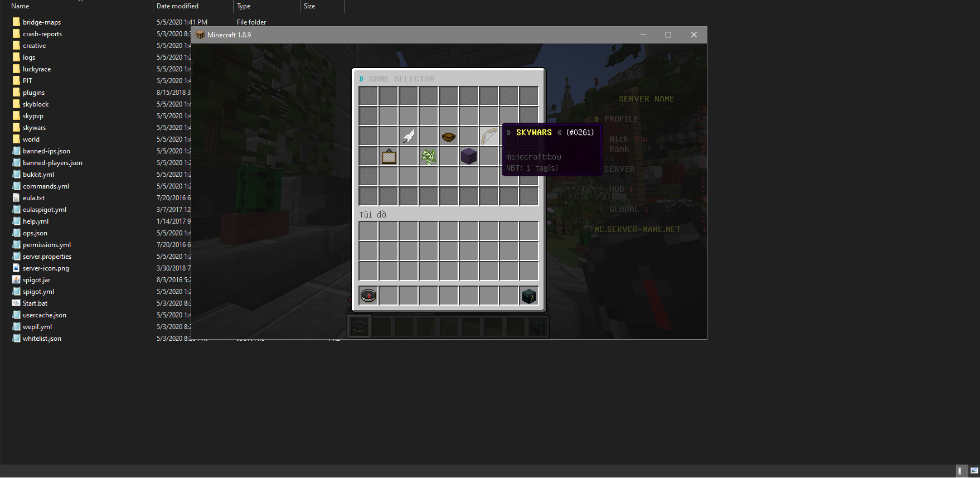This screenshot has width=980, height=478.
Task: Click the whitelist.json file icon
Action: pos(16,339)
